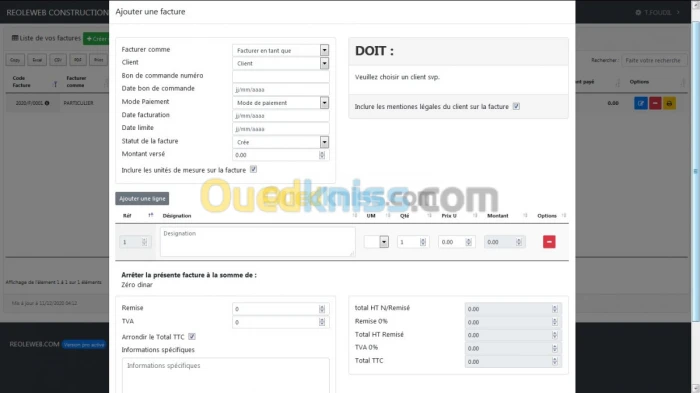700x393 pixels.
Task: Click the Montant versé stepper arrows
Action: [x=322, y=155]
